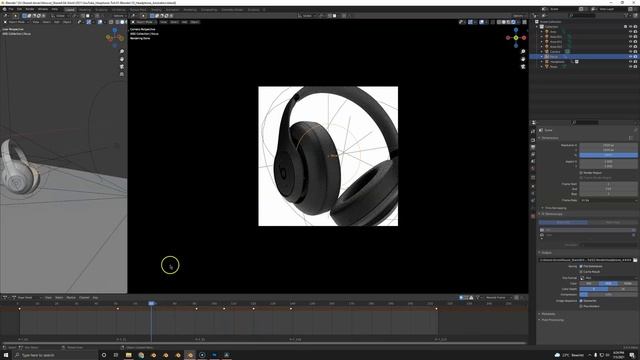Enable Render Region checkbox
This screenshot has height=360, width=640.
(581, 173)
